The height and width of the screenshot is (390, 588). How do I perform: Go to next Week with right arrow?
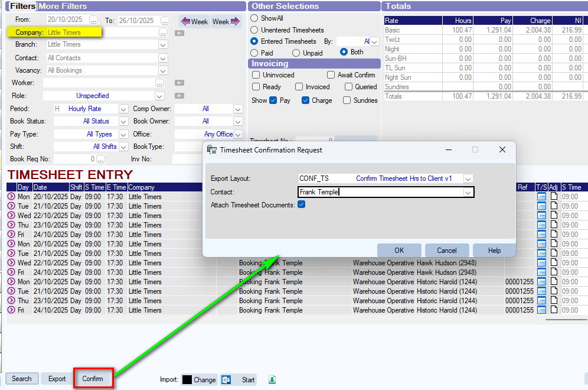226,21
